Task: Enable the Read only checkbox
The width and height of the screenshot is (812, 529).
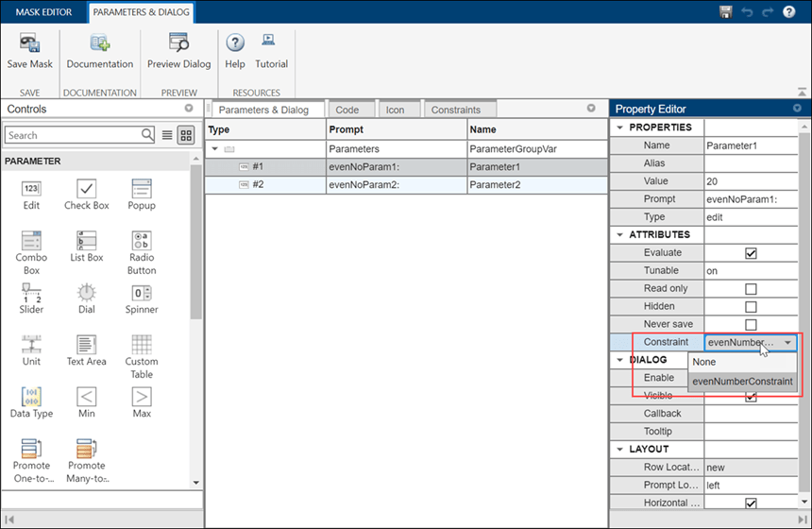Action: point(751,289)
